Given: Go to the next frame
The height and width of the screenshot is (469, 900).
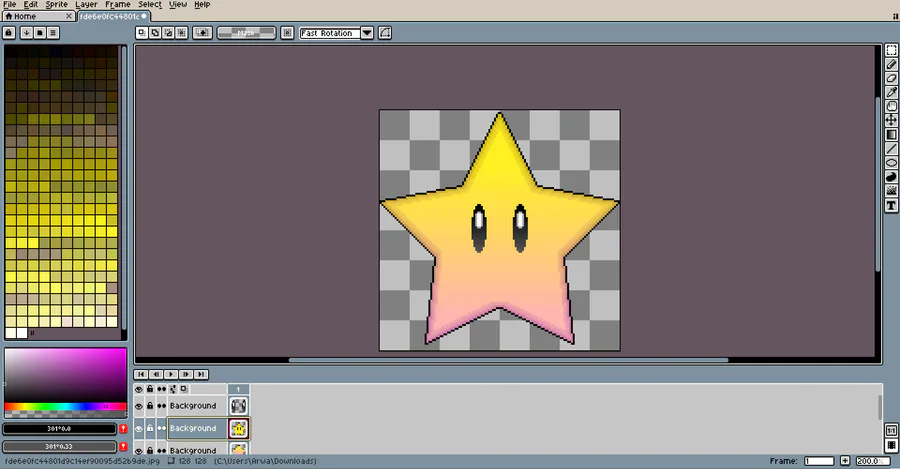Looking at the screenshot, I should click(186, 374).
